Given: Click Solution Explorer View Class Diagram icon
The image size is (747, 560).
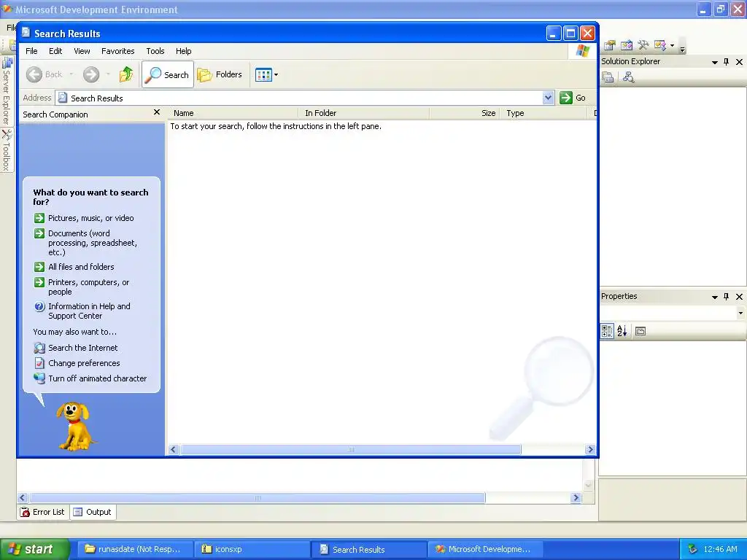Looking at the screenshot, I should point(628,77).
